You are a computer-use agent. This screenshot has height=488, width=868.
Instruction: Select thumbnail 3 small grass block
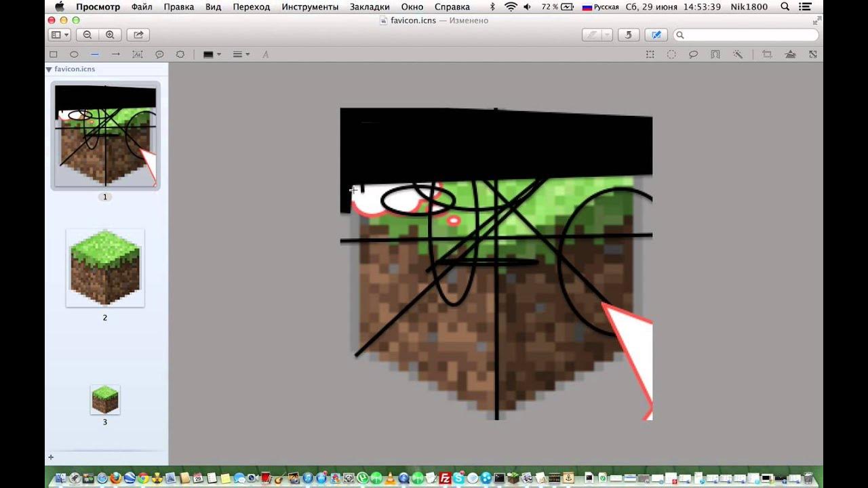pyautogui.click(x=105, y=400)
